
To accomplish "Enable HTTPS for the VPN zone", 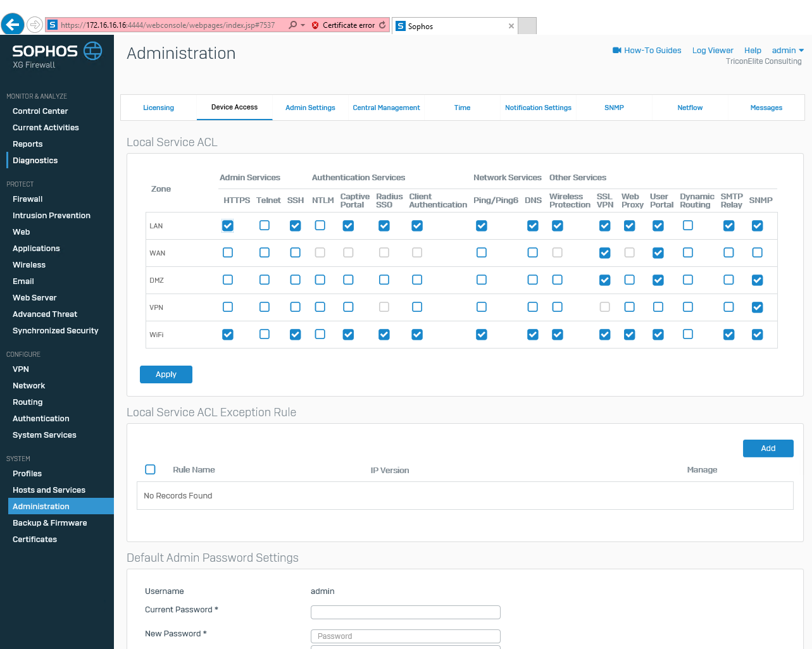I will click(228, 307).
